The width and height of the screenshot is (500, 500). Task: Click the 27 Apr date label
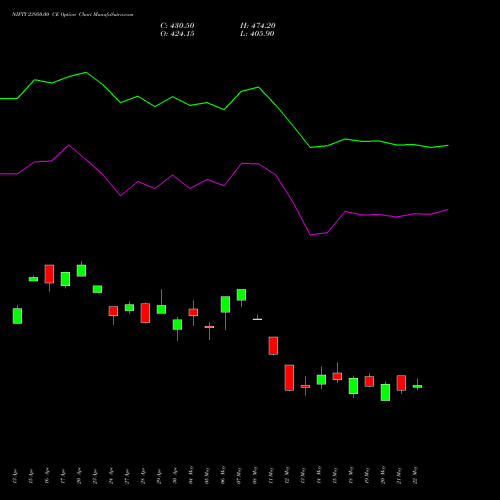(127, 475)
